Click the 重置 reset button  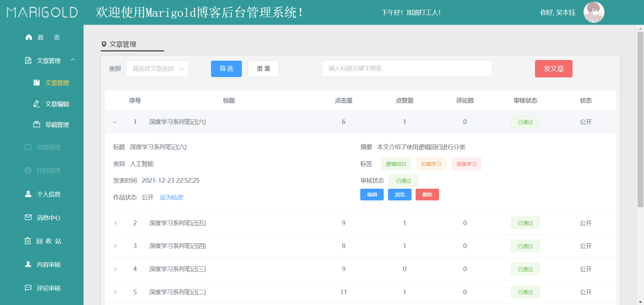click(x=263, y=69)
